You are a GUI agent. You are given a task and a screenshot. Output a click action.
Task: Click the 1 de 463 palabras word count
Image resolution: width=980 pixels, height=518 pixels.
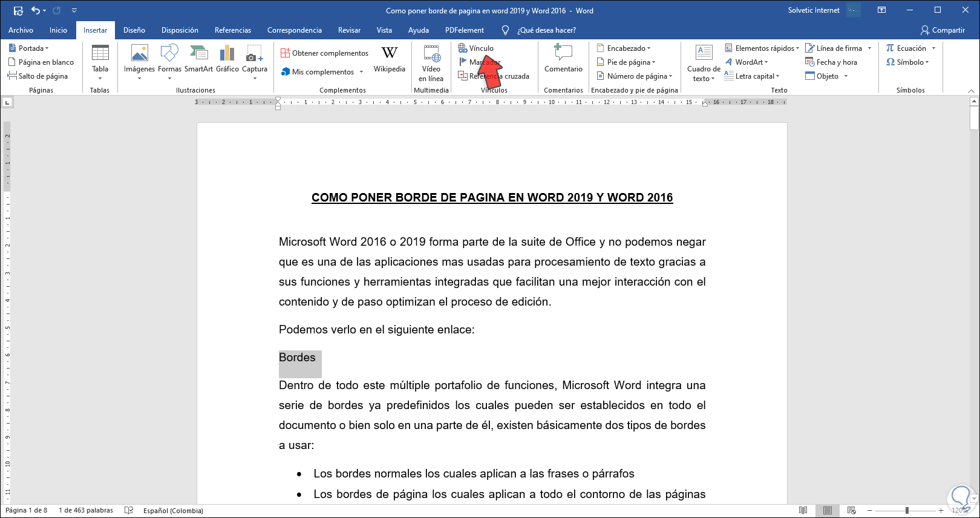(x=86, y=510)
